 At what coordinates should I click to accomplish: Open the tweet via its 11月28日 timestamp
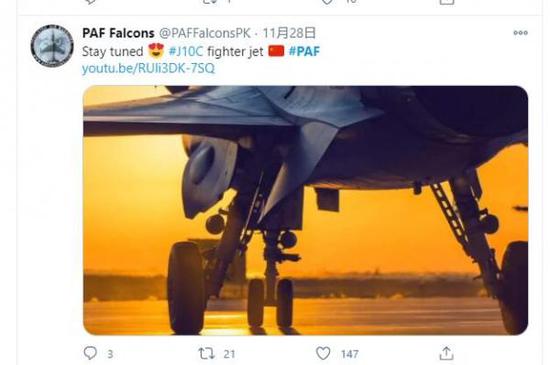coord(289,33)
